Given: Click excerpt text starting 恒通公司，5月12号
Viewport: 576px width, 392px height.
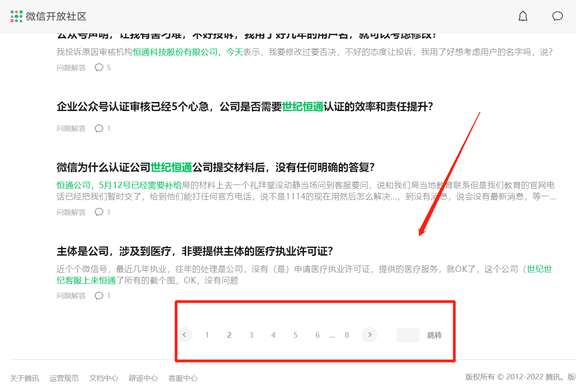Looking at the screenshot, I should pos(306,191).
